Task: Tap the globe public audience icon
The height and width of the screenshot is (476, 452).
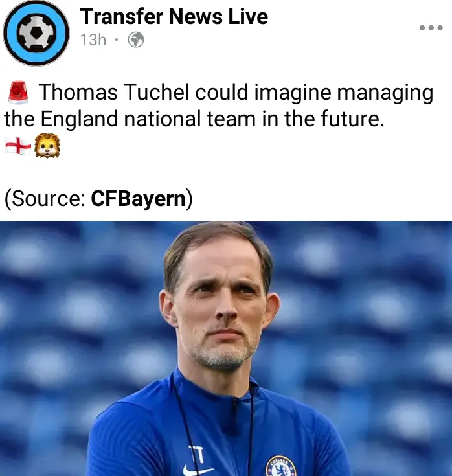Action: [136, 40]
